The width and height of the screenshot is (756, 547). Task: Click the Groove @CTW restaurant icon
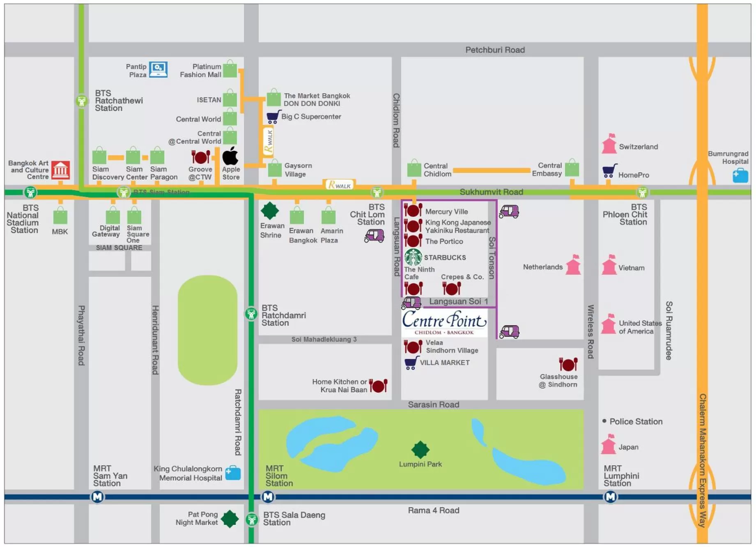tap(200, 157)
